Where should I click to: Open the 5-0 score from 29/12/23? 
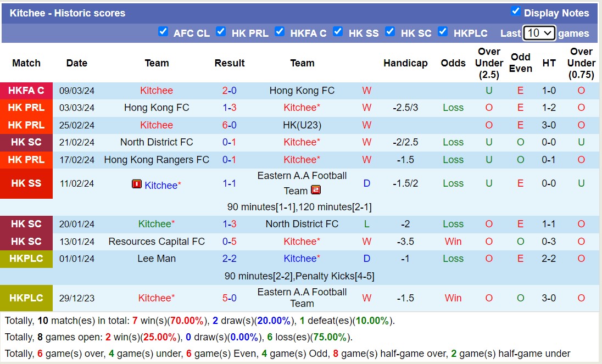[229, 298]
